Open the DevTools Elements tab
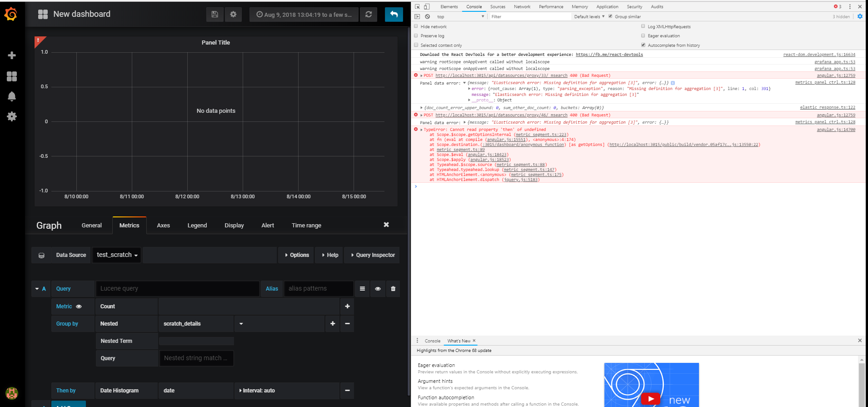The height and width of the screenshot is (407, 868). pos(449,6)
